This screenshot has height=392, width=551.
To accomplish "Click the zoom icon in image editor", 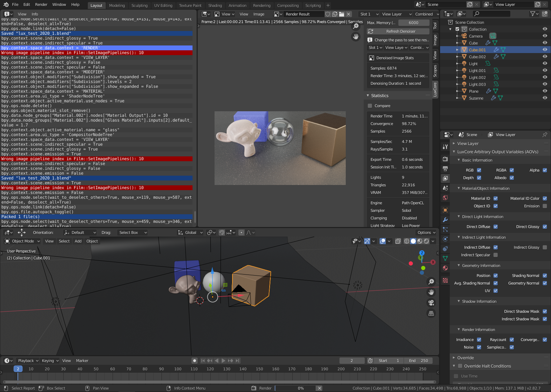I will pos(356,26).
